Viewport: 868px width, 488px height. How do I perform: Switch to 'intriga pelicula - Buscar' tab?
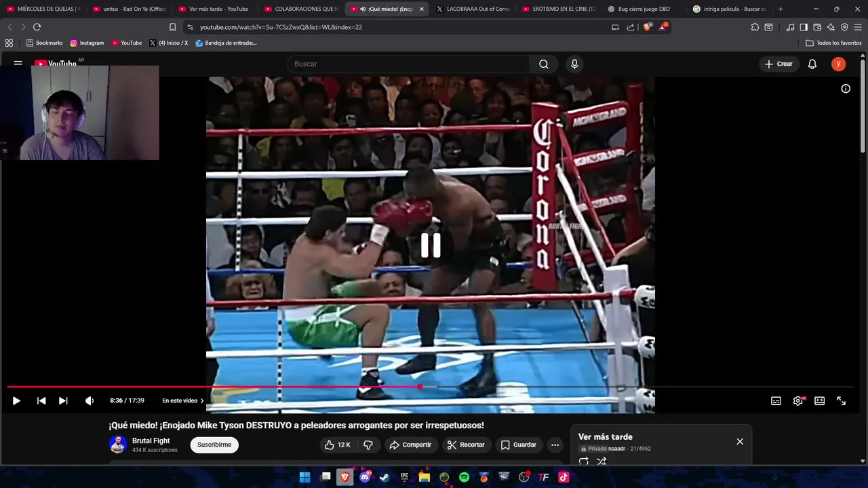click(x=731, y=9)
